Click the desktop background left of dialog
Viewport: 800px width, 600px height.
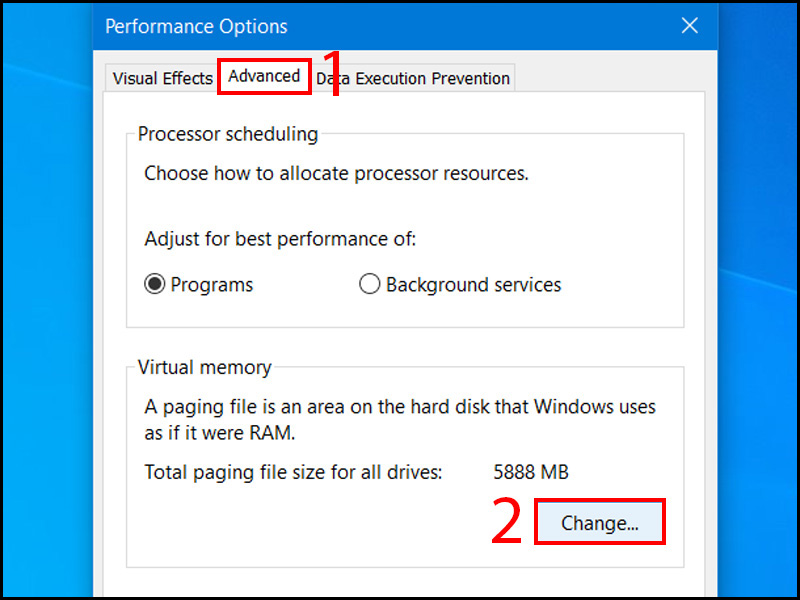point(45,300)
